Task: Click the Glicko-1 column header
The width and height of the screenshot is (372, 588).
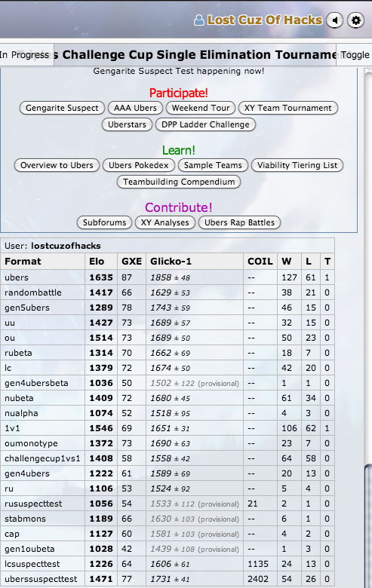Action: coord(195,262)
